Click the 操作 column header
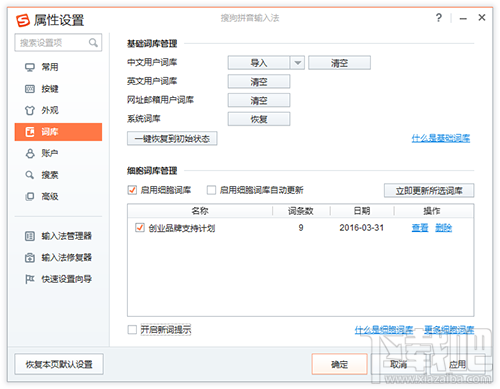This screenshot has height=389, width=500. point(432,211)
